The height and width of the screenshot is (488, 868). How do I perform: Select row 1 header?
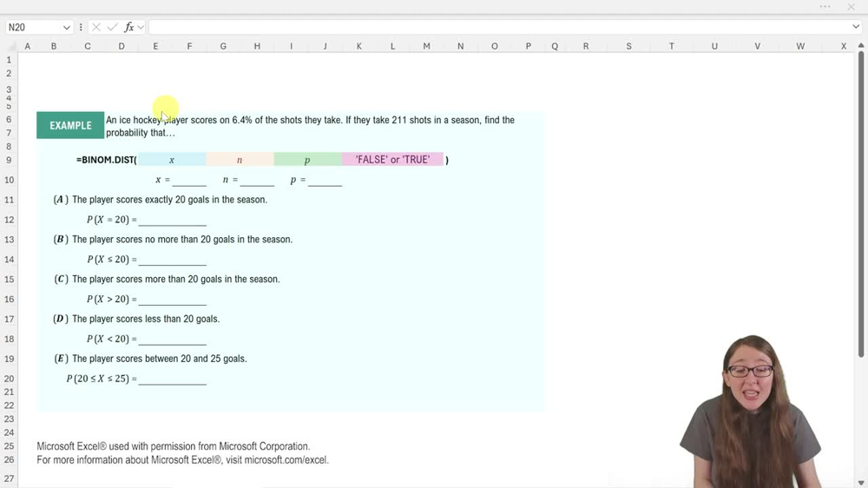9,60
